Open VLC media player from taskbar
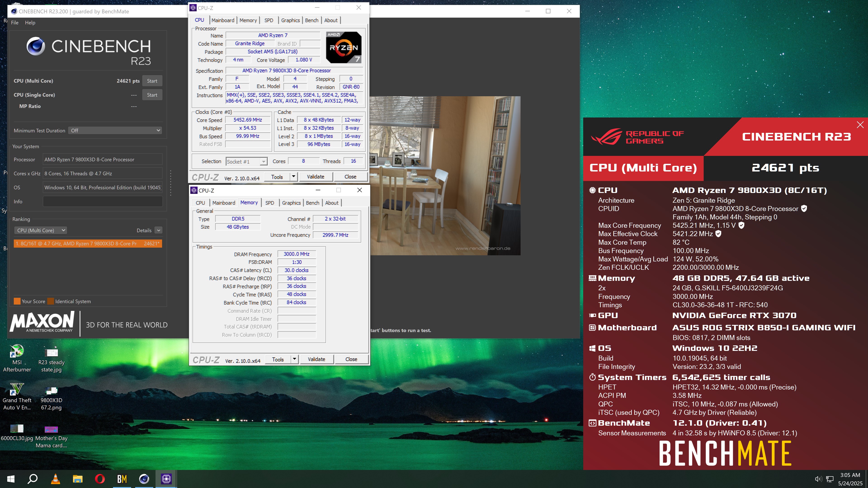The height and width of the screenshot is (488, 868). pos(55,479)
